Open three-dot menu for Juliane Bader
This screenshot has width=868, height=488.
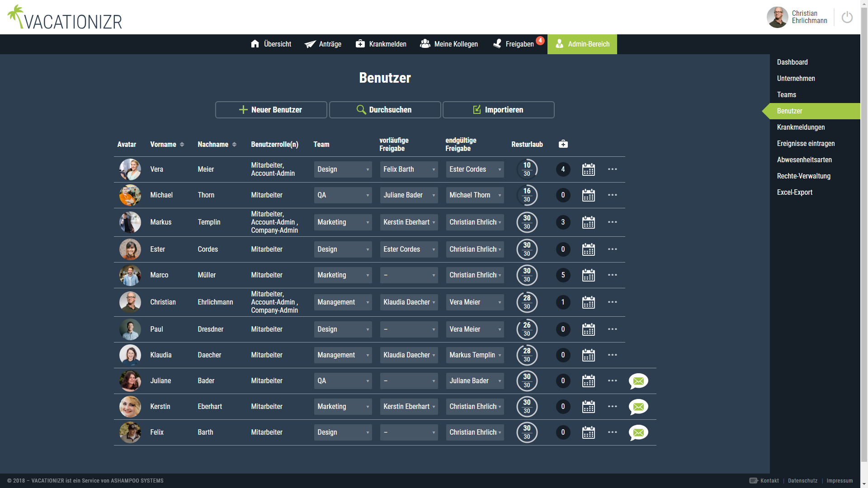[x=612, y=380]
